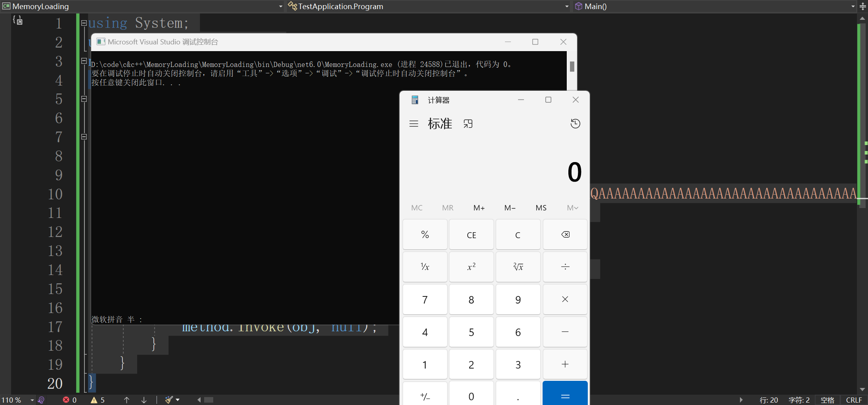Click the calculator backspace key
868x405 pixels.
point(565,235)
